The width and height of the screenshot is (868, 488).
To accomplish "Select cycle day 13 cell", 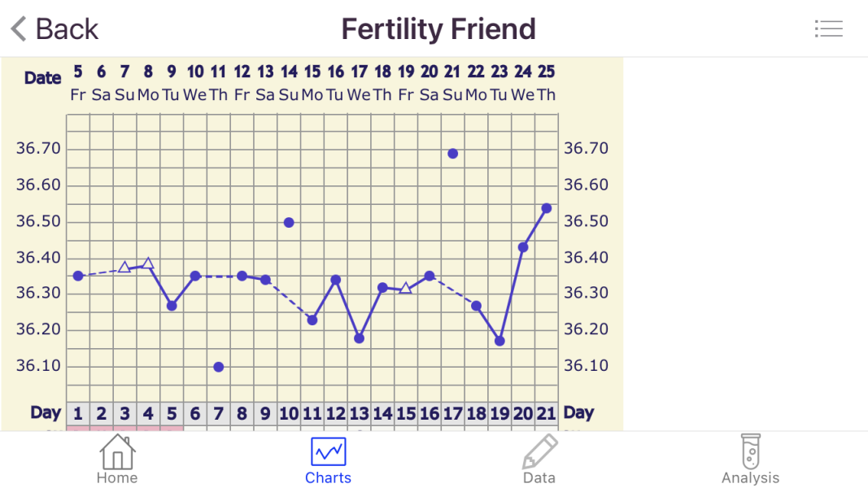I will click(359, 413).
